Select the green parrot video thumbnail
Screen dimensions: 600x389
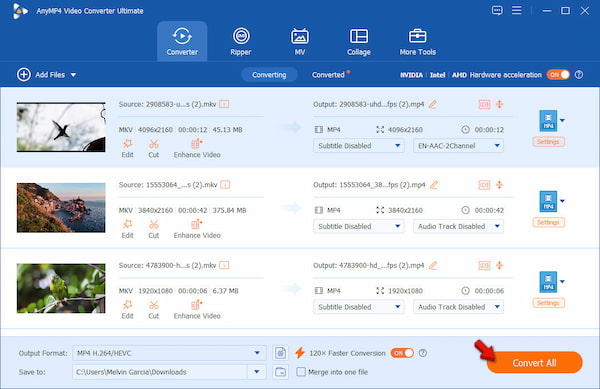click(61, 288)
